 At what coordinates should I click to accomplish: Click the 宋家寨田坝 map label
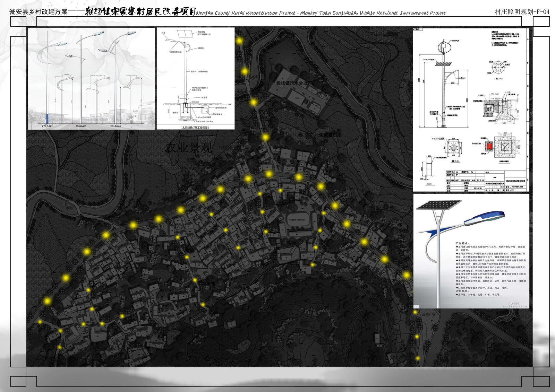[331, 135]
